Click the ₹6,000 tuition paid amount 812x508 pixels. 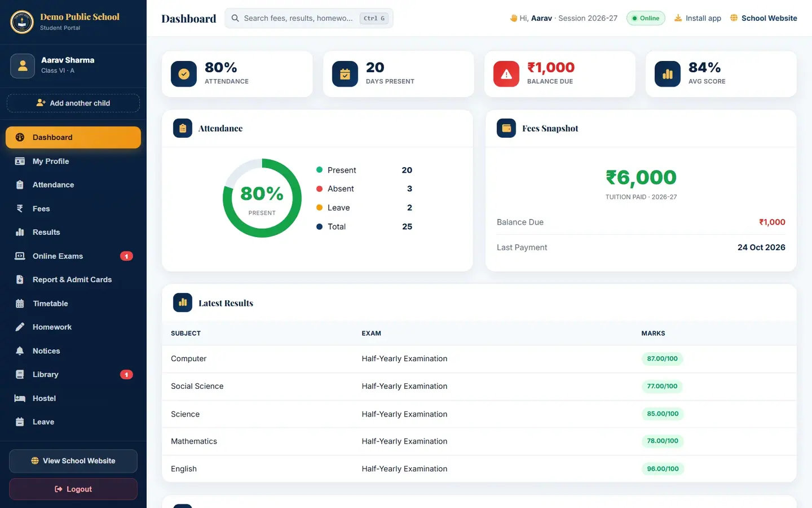641,178
